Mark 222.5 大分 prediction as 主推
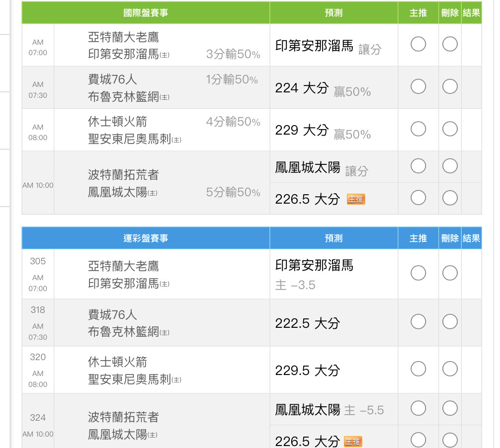This screenshot has height=448, width=500. [x=418, y=321]
